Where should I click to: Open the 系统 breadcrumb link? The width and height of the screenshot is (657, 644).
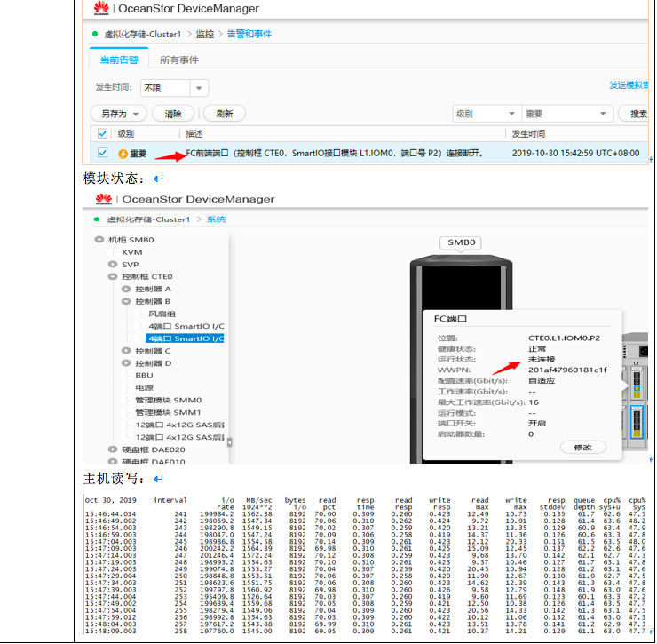coord(217,219)
